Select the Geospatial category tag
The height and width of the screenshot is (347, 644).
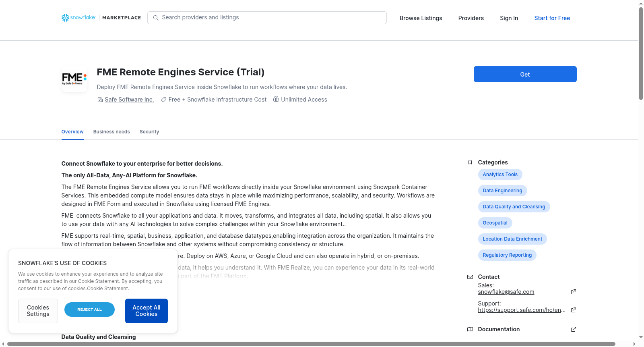coord(495,223)
